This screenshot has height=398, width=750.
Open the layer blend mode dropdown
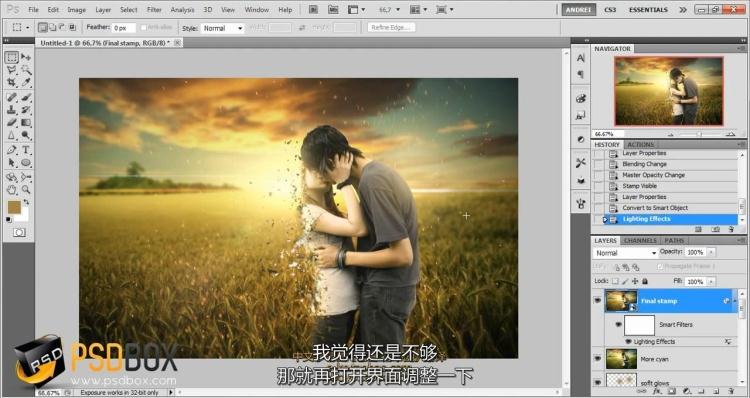[x=626, y=253]
